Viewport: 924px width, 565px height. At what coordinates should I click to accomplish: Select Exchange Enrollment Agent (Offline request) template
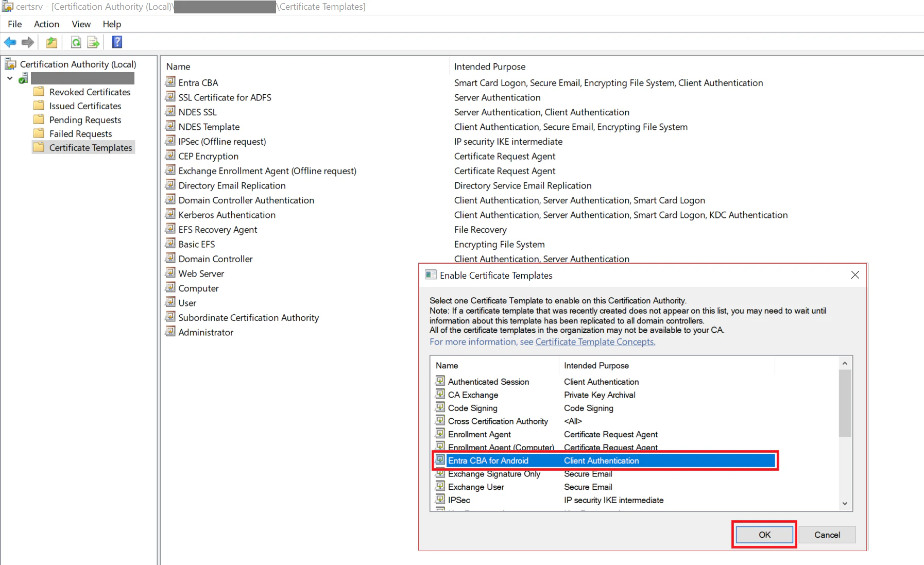pyautogui.click(x=267, y=170)
